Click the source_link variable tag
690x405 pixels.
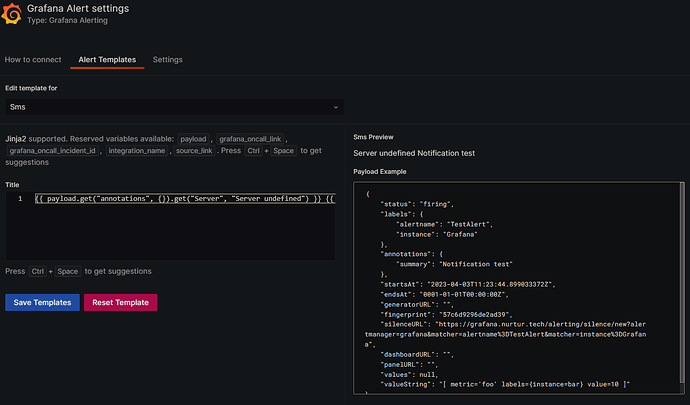point(194,151)
